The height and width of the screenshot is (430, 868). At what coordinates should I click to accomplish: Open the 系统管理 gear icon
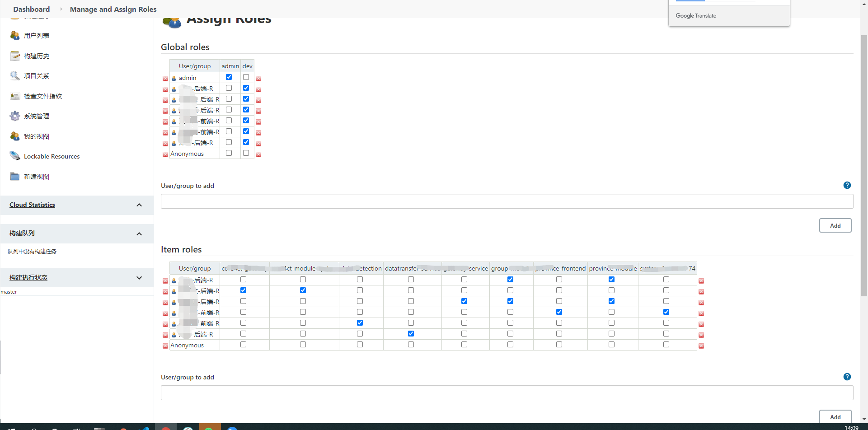pyautogui.click(x=15, y=116)
